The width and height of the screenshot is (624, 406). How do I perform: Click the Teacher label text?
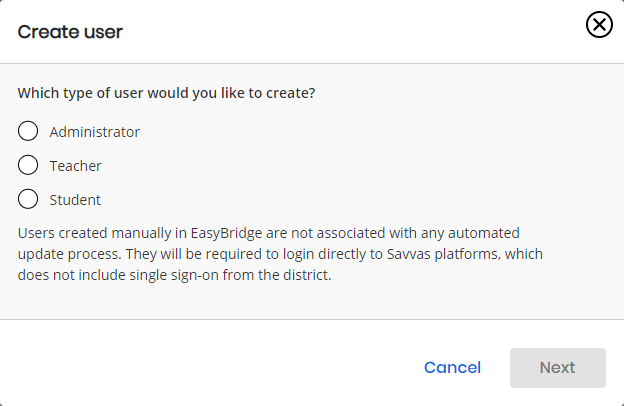coord(75,166)
